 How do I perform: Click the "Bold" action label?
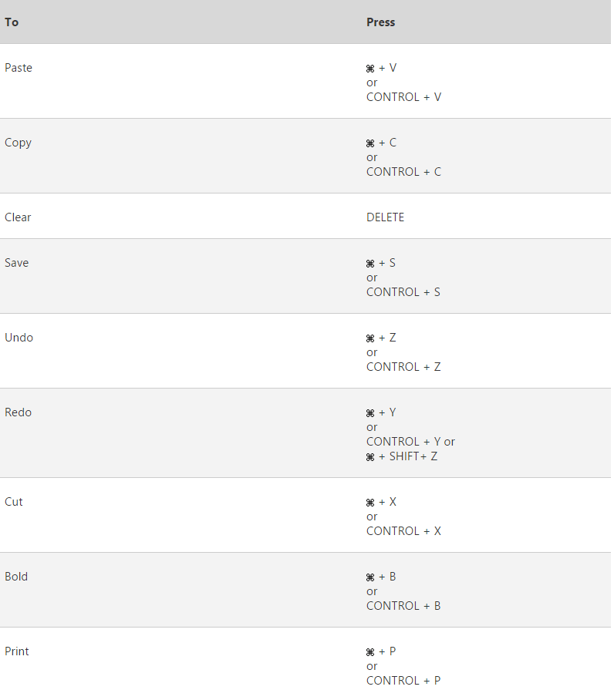point(16,577)
